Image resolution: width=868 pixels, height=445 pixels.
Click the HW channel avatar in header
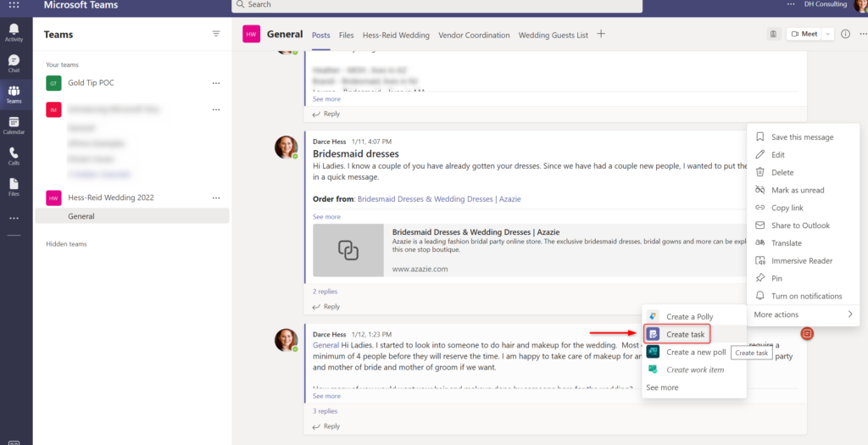pos(251,34)
